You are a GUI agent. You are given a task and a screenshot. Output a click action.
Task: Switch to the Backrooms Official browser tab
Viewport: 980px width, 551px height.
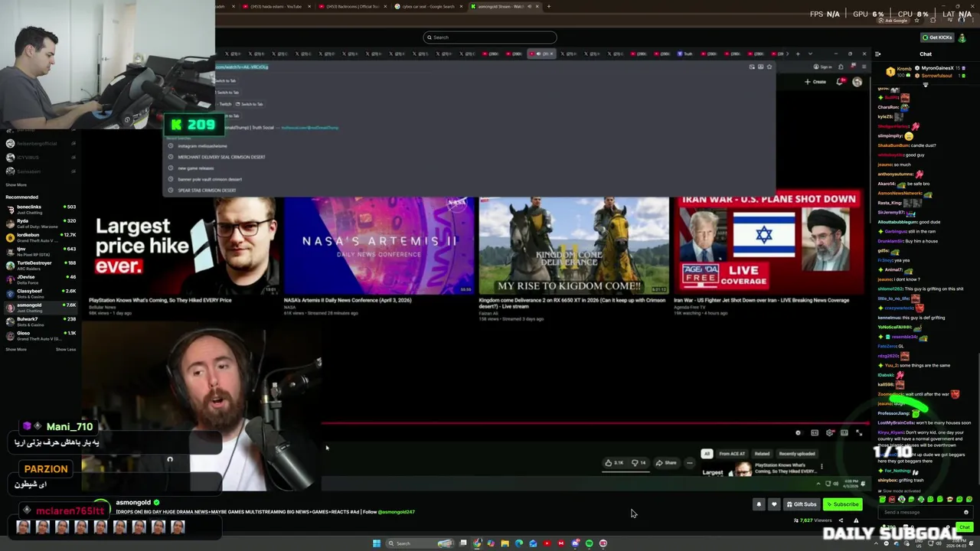coord(353,6)
